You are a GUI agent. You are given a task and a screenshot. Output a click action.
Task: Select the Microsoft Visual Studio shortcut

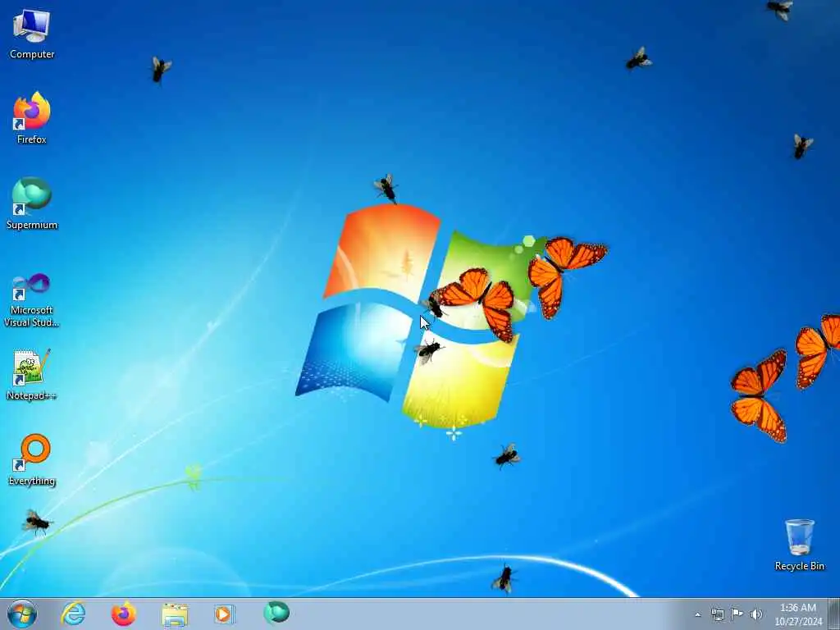click(32, 300)
